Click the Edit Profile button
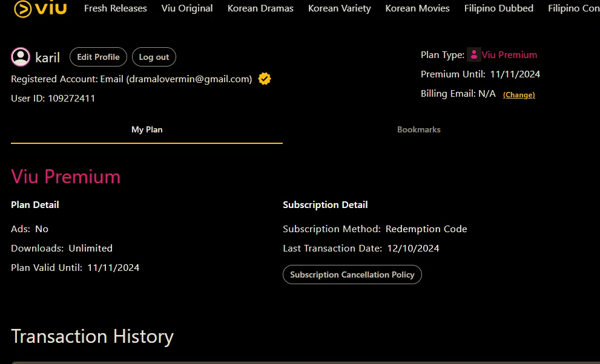 click(x=98, y=57)
